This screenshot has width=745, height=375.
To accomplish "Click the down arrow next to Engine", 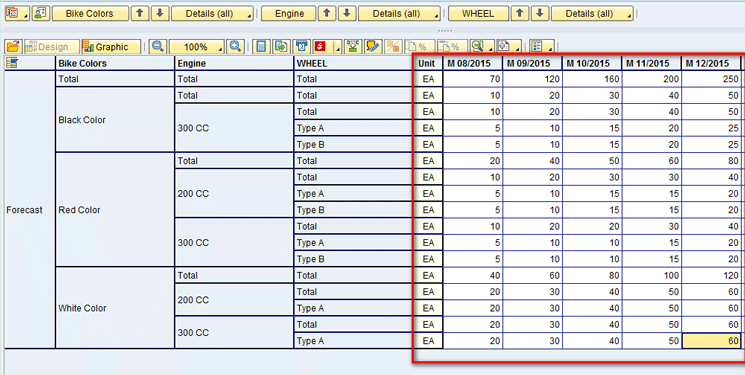I will (x=347, y=13).
